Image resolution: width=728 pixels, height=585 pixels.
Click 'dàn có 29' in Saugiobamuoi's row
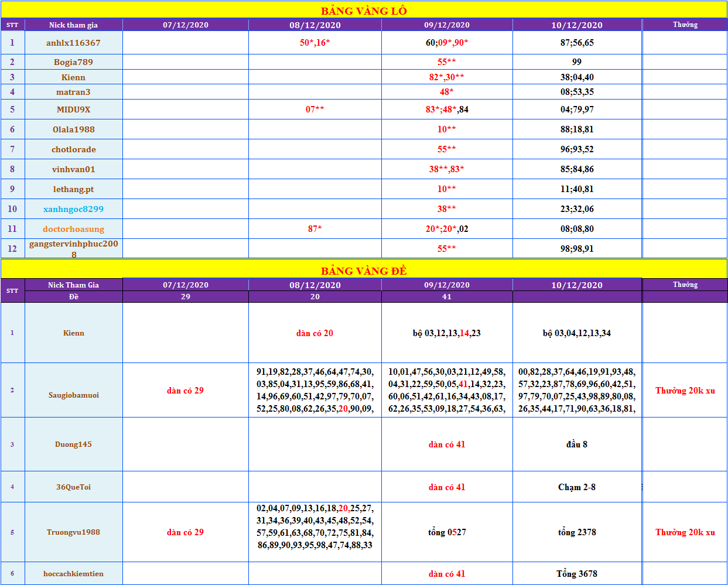click(x=186, y=391)
